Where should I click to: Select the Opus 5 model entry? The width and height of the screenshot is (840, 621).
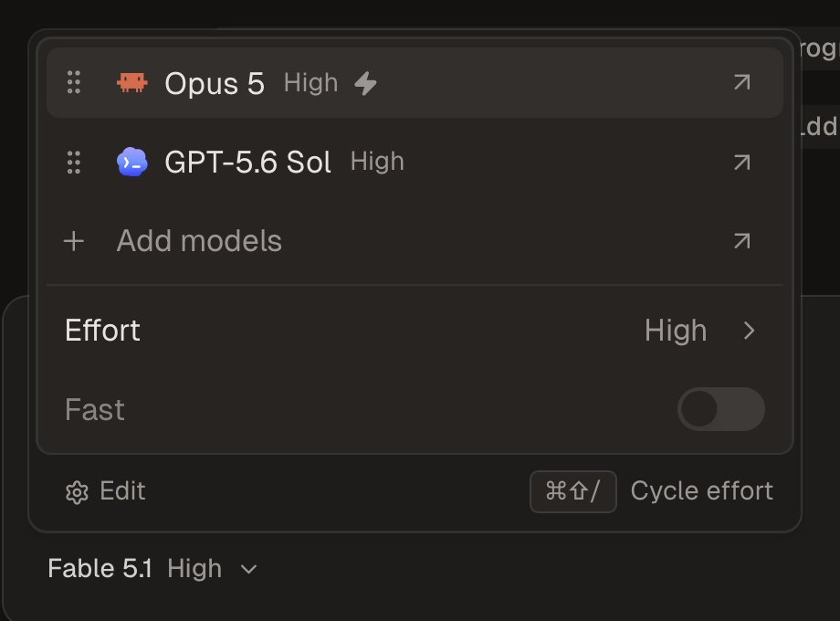(x=415, y=82)
